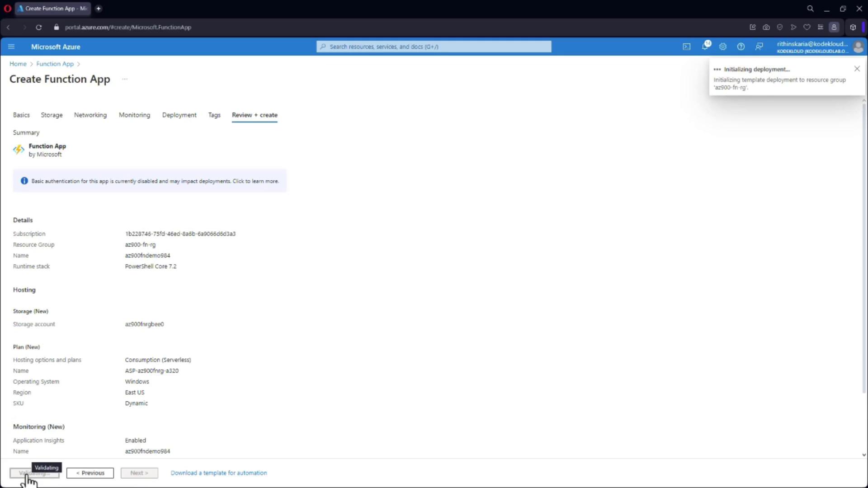Dismiss the Initializing deployment notification

[857, 69]
